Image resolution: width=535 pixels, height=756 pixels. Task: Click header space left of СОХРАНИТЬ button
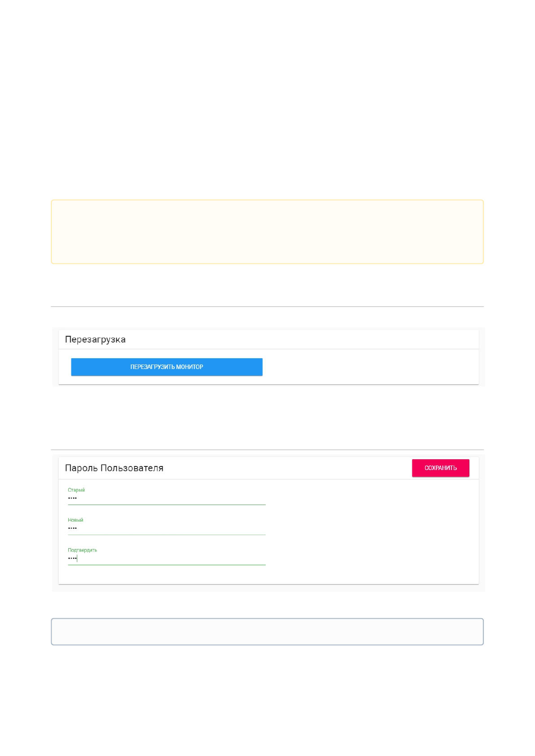[x=287, y=468]
